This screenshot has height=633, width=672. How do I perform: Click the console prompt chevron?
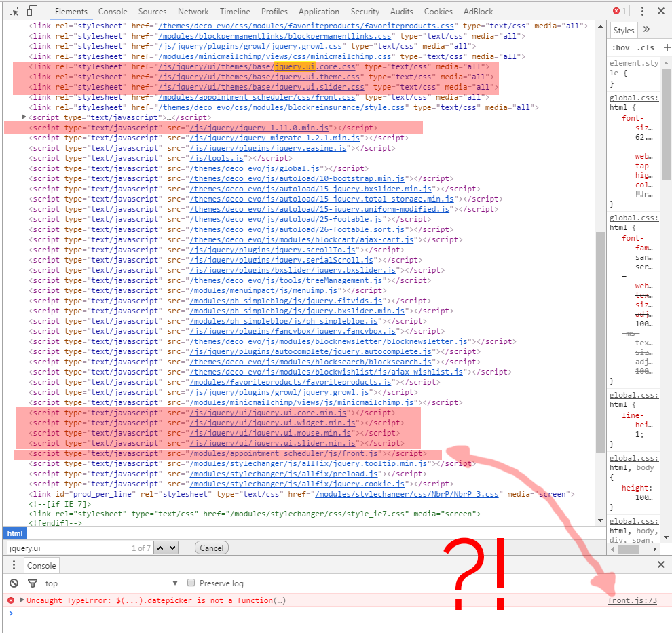[11, 613]
